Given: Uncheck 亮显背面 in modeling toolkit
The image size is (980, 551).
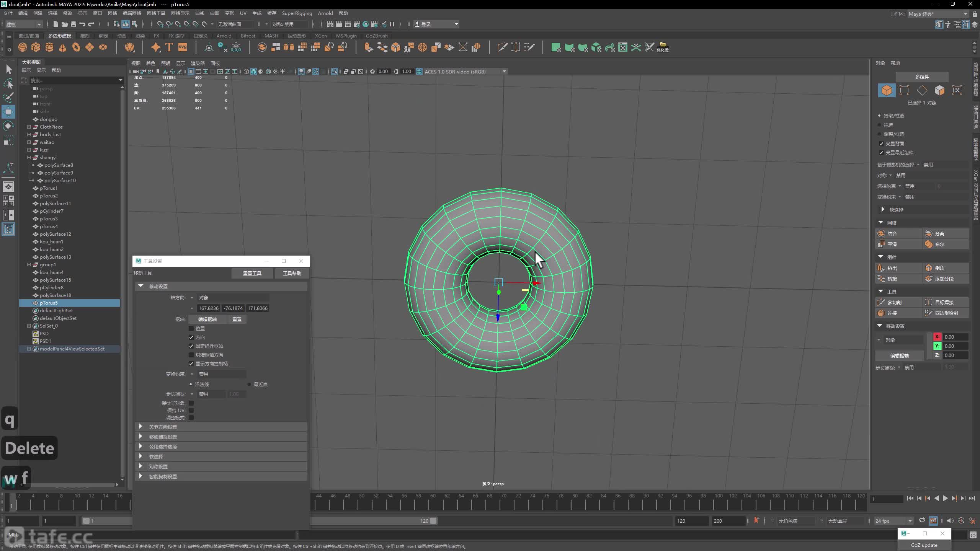Looking at the screenshot, I should click(881, 143).
